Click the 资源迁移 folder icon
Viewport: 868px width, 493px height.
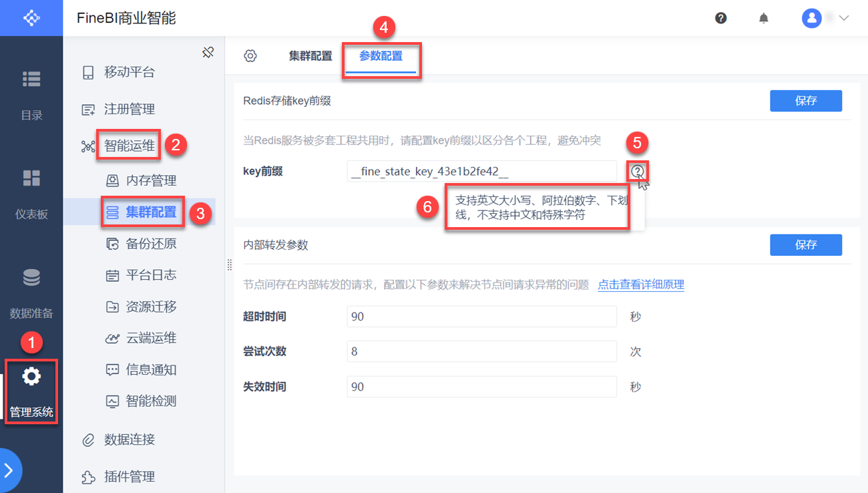[x=113, y=307]
